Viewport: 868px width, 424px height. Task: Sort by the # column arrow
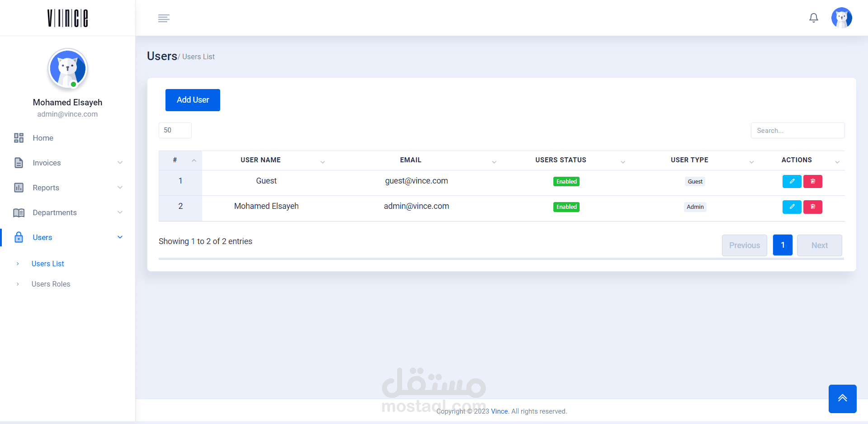pyautogui.click(x=194, y=160)
